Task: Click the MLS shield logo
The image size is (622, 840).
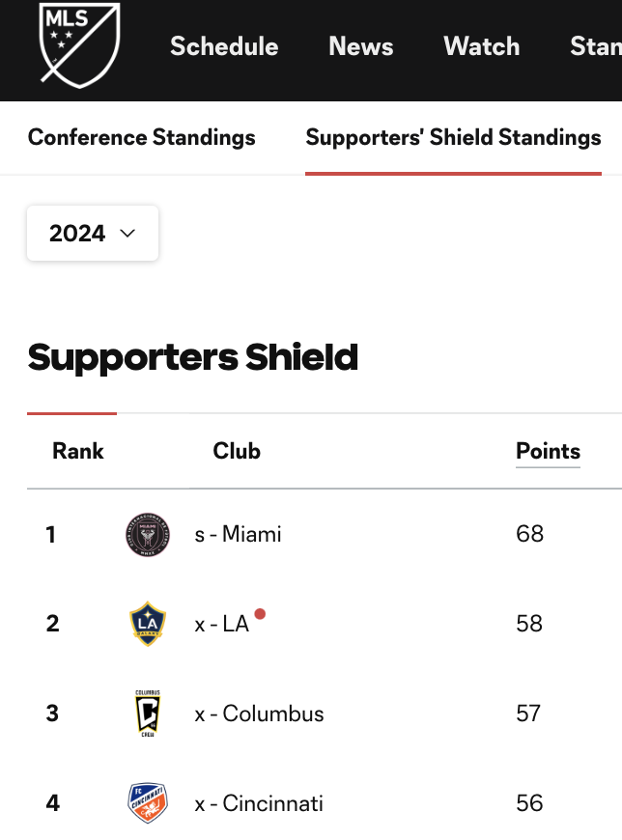Action: point(79,43)
